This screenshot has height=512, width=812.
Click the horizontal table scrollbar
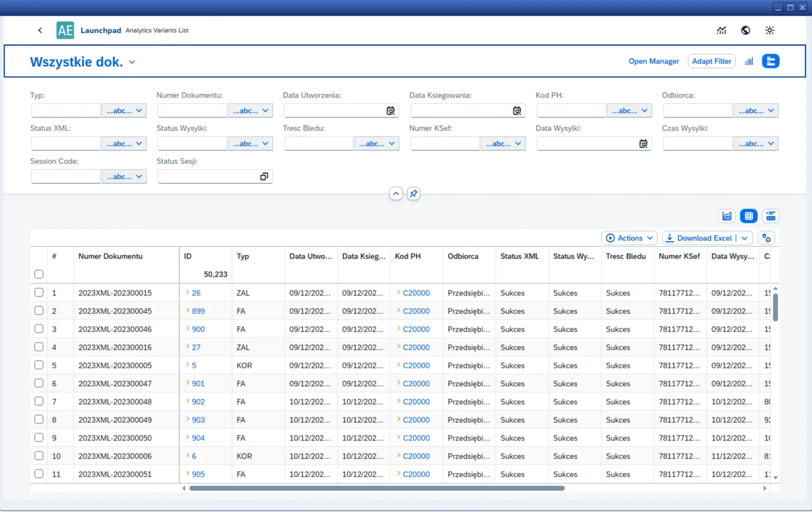pyautogui.click(x=377, y=488)
